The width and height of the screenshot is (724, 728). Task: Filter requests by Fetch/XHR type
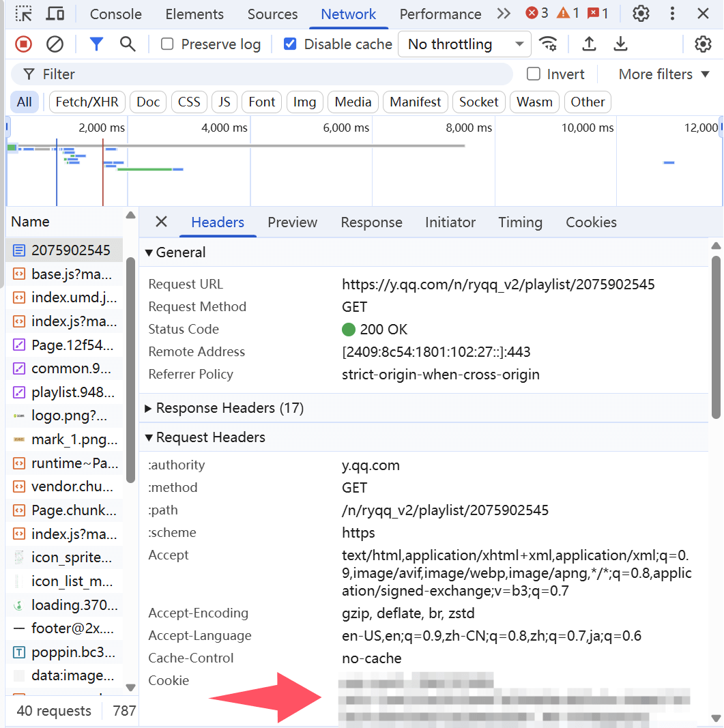[87, 102]
